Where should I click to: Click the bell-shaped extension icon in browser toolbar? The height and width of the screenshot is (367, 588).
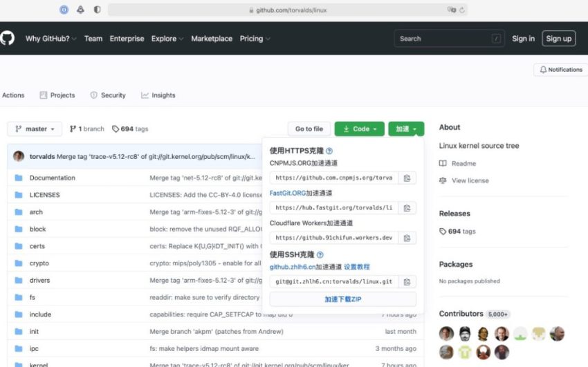[80, 10]
